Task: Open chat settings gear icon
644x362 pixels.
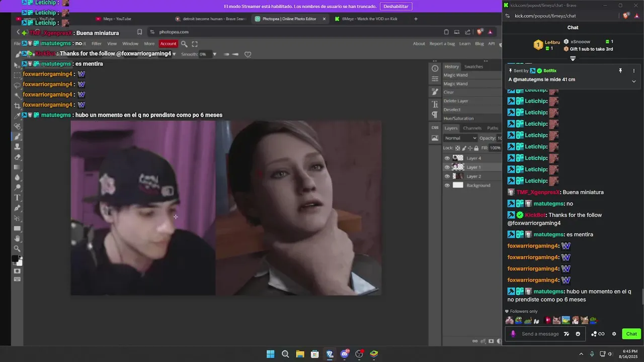Action: click(614, 334)
